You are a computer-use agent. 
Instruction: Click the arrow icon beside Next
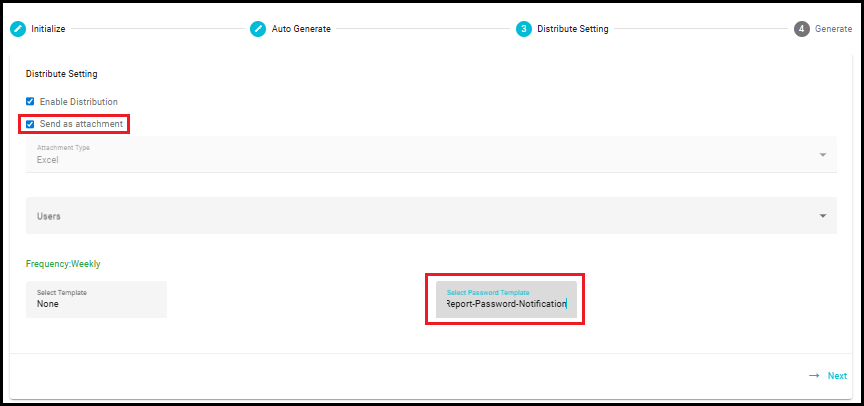(814, 376)
